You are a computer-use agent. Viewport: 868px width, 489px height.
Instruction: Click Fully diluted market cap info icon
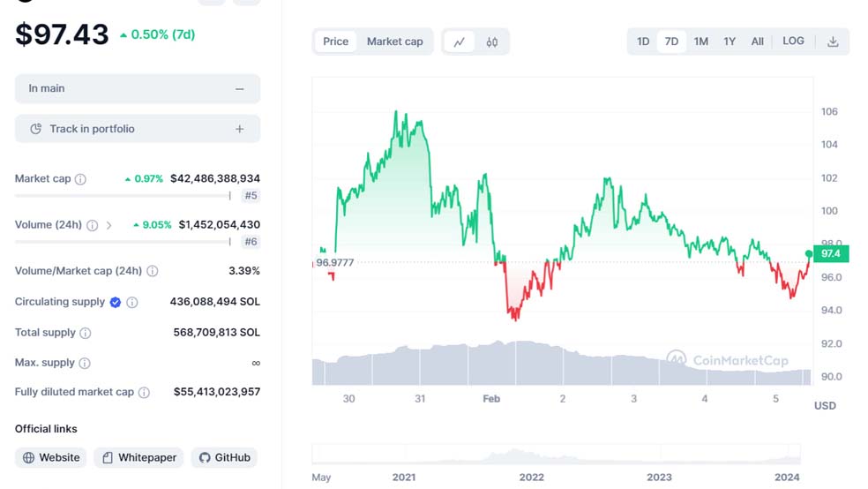pos(144,392)
